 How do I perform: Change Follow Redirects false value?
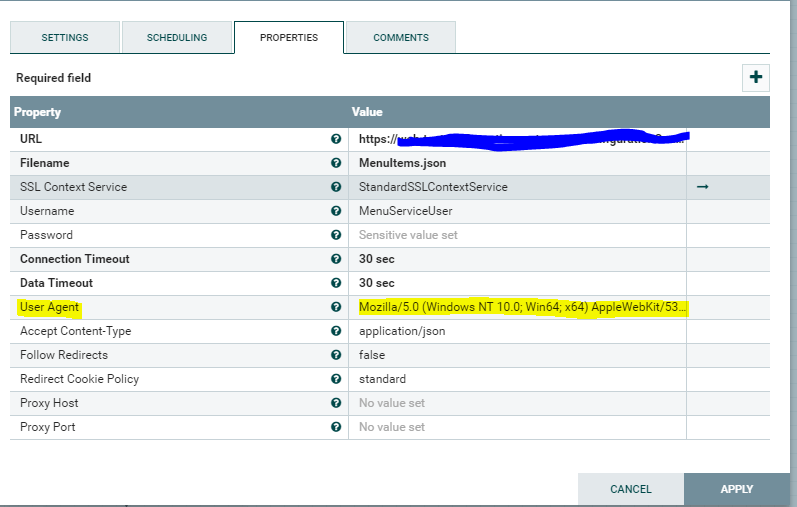[517, 354]
